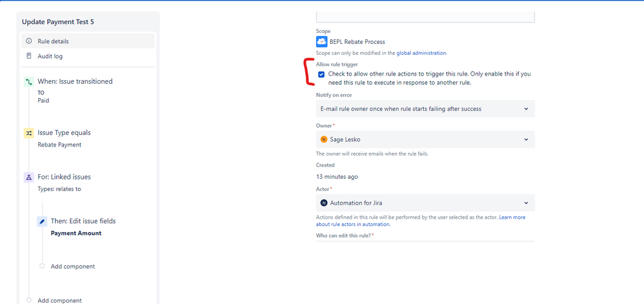Viewport: 644px width, 304px height.
Task: Click the Payment Amount field label
Action: tap(76, 233)
